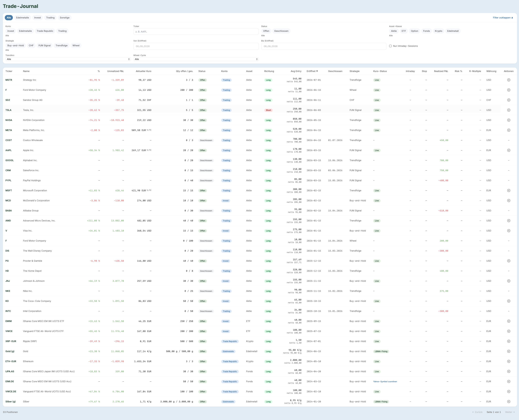Click Yahoo-Symbol zuordnen link for EIMI.DE
Screen dimensions: 519x420
click(x=385, y=382)
